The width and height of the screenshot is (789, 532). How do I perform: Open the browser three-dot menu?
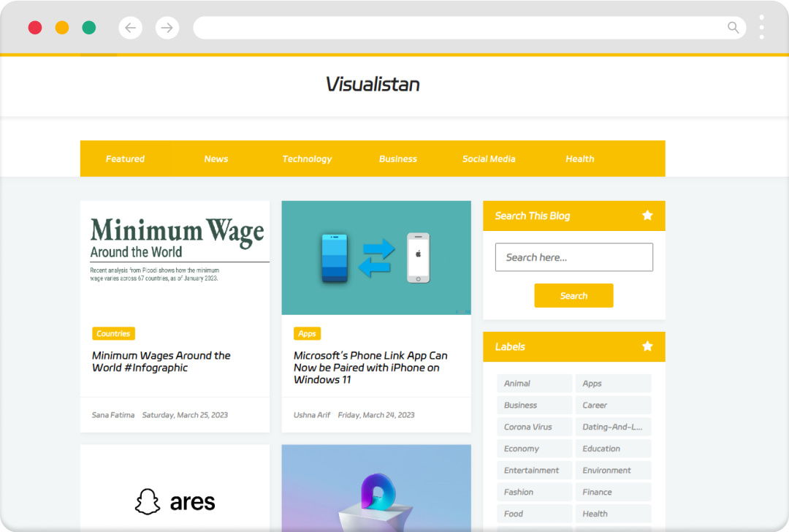click(x=761, y=27)
